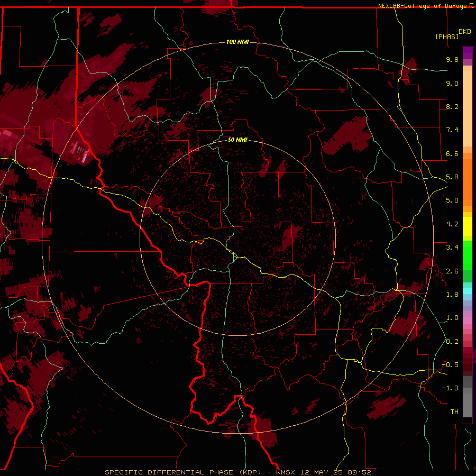
Task: Click the -0.5 legend value
Action: 450,364
